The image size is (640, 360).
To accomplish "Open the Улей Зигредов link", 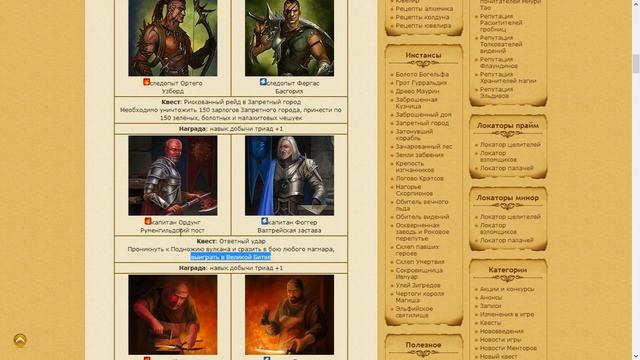I will 418,285.
